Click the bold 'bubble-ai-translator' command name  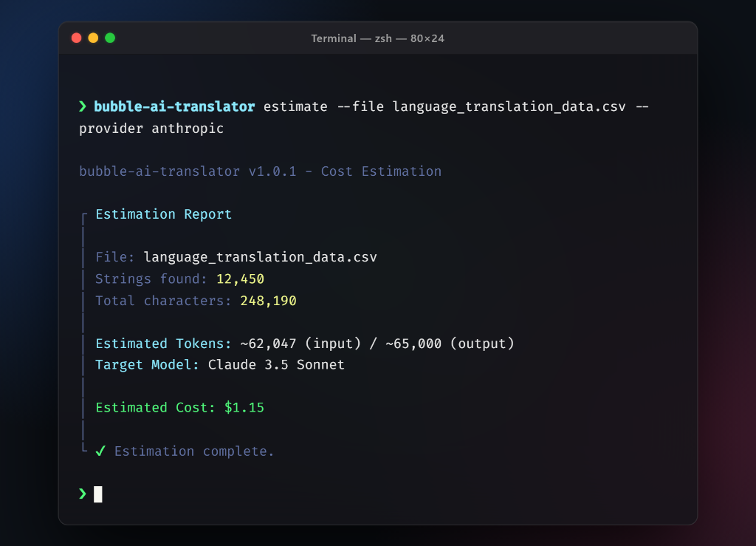(174, 106)
